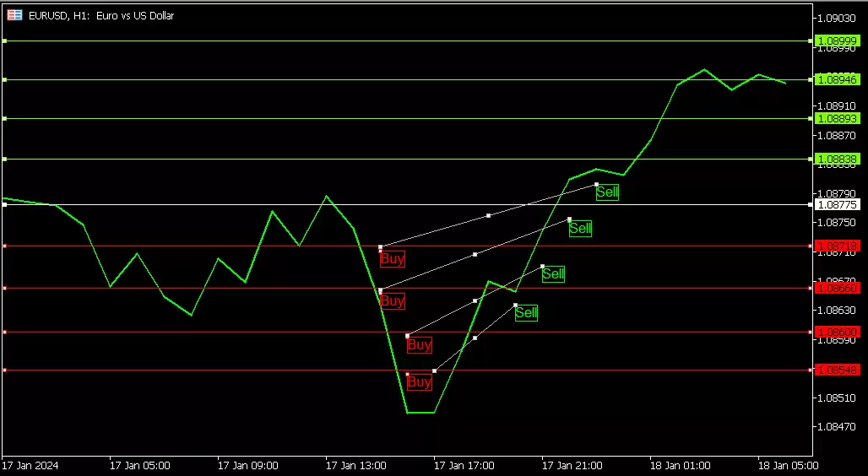Click the EURUSD, H1 chart title text

pyautogui.click(x=101, y=15)
